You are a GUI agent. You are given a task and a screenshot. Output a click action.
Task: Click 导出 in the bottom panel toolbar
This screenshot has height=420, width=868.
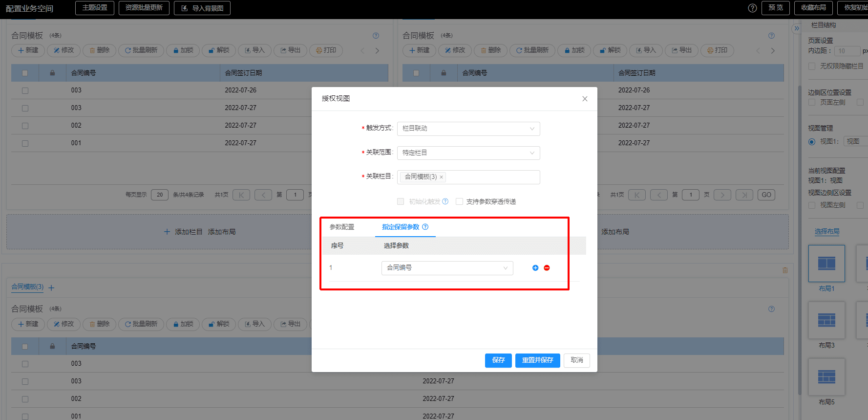[290, 324]
